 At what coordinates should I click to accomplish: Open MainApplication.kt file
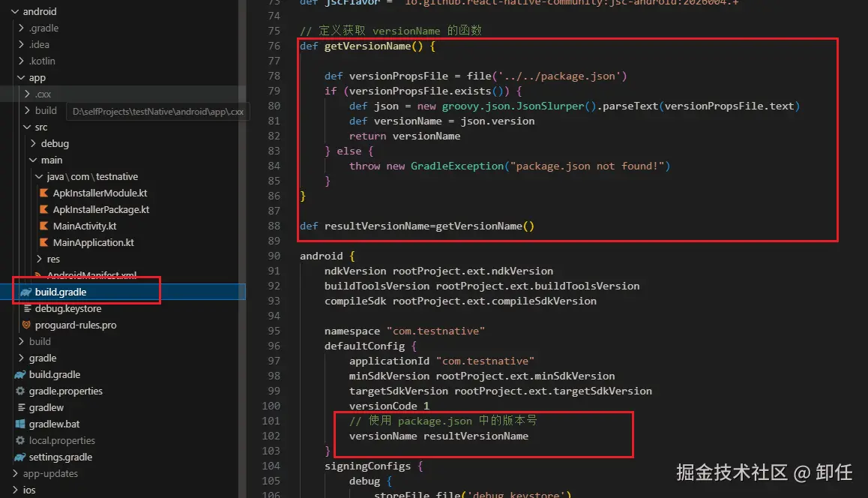[x=94, y=243]
